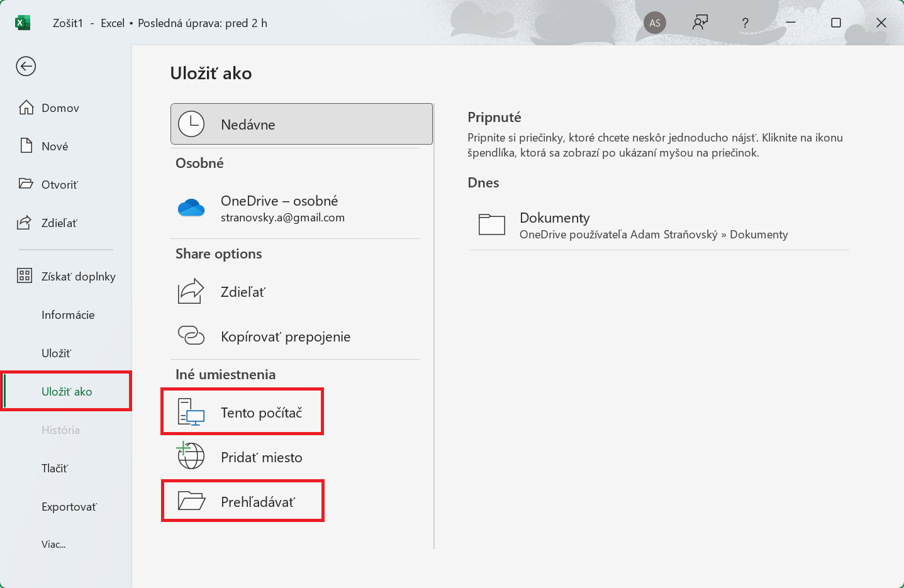
Task: Click the globe icon for Pridať miesto
Action: point(191,455)
